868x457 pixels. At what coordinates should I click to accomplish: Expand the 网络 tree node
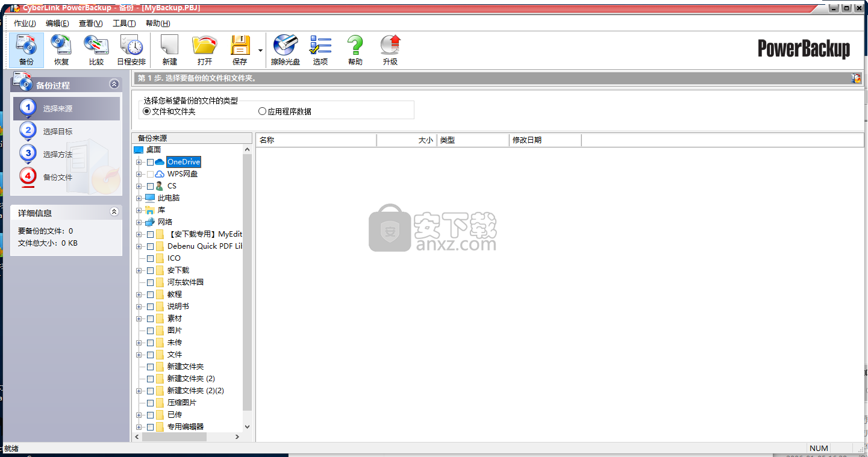tap(139, 222)
